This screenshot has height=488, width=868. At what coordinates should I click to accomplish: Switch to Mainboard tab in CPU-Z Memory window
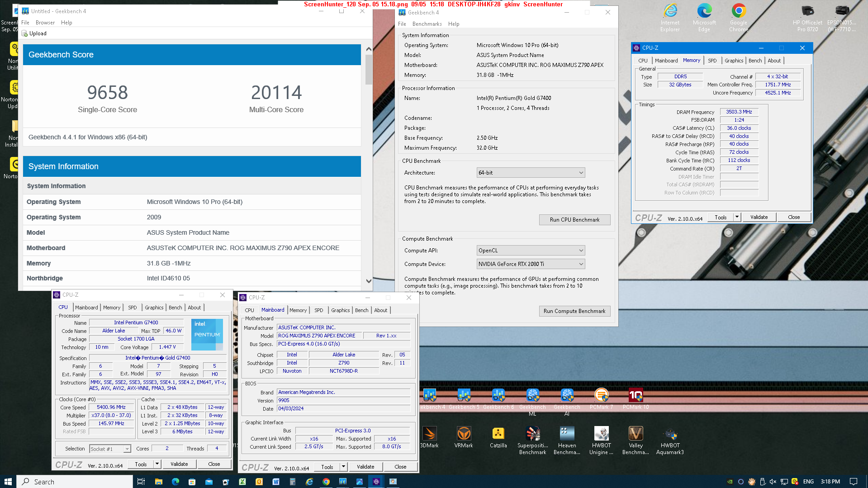[666, 61]
